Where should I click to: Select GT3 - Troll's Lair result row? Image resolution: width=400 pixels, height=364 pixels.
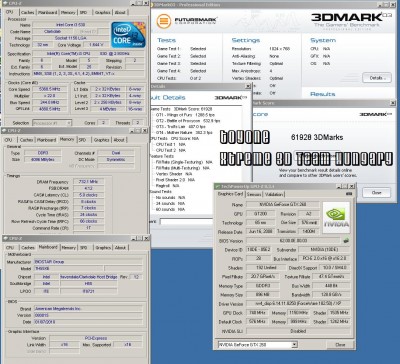pyautogui.click(x=181, y=127)
